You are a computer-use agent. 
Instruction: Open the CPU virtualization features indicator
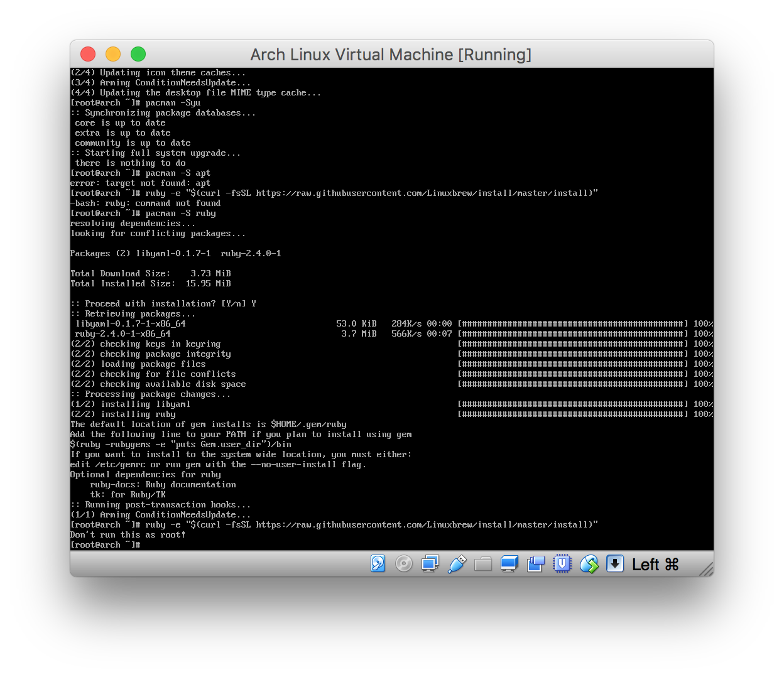pos(562,564)
